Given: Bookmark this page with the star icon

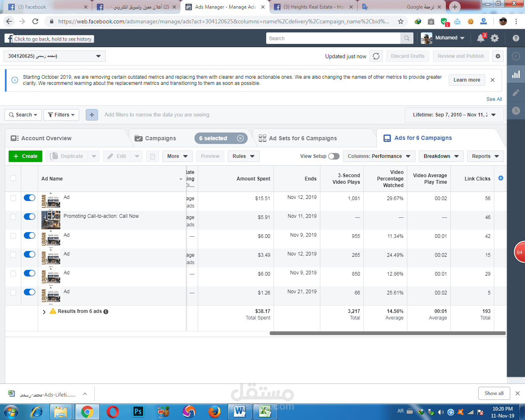Looking at the screenshot, I should [401, 21].
